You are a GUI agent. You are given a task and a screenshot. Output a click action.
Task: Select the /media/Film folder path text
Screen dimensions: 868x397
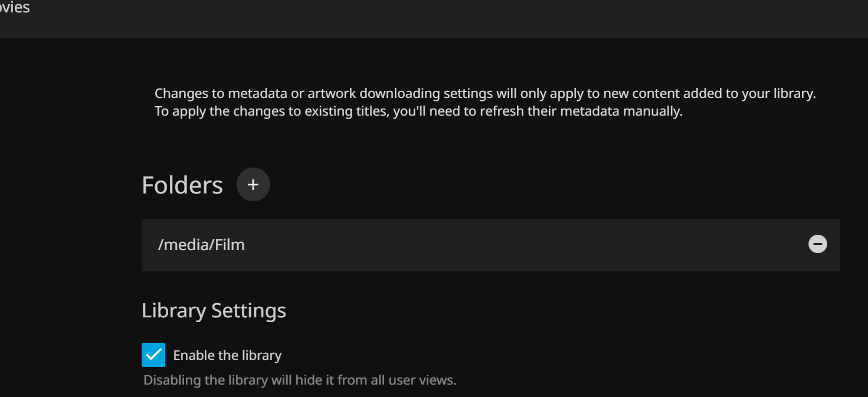201,245
